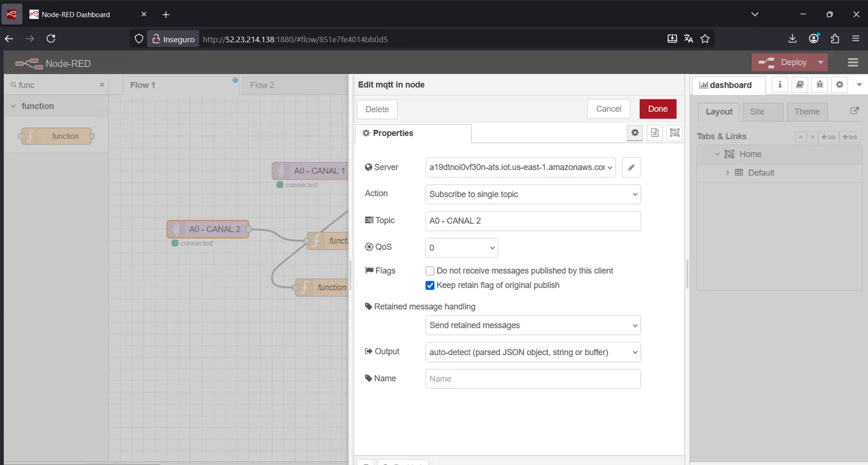Click the pencil icon to edit server
868x465 pixels.
click(631, 168)
